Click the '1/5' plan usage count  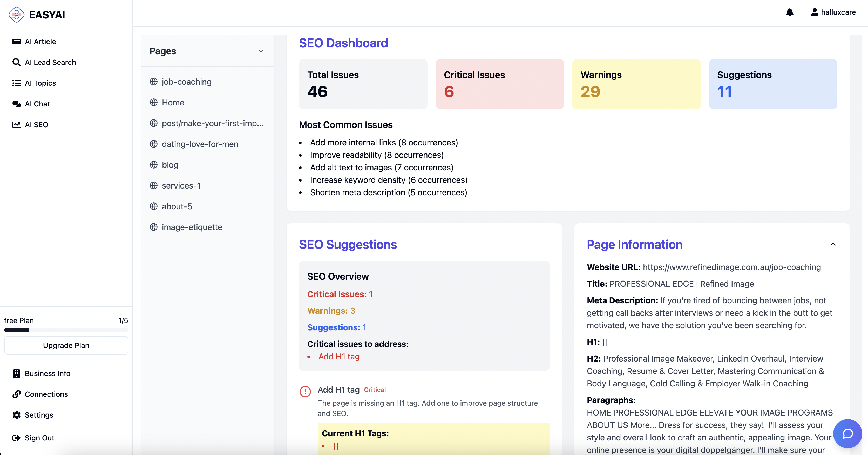123,320
